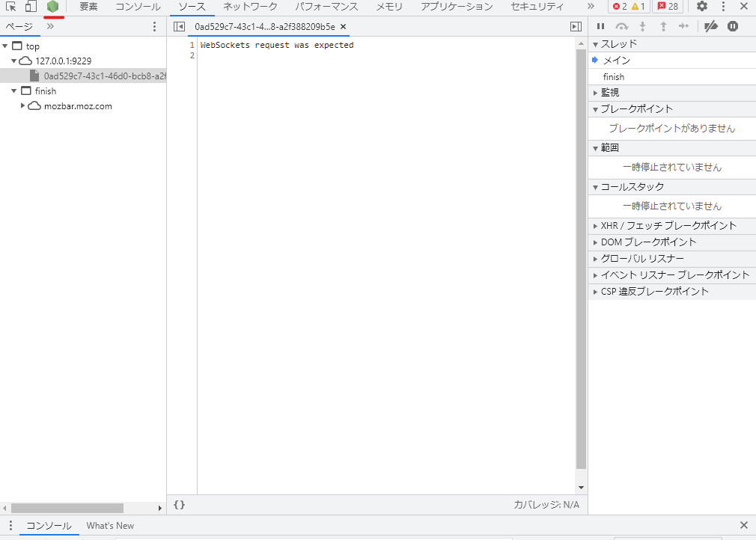Viewport: 756px width, 540px height.
Task: Click the yellow warning count badge
Action: click(638, 6)
